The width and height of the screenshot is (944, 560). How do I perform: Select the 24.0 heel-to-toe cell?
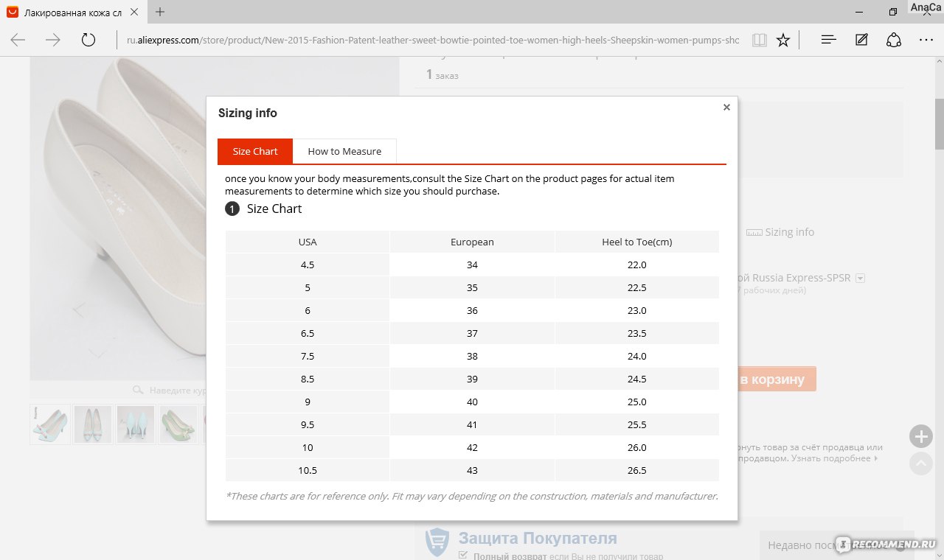637,356
